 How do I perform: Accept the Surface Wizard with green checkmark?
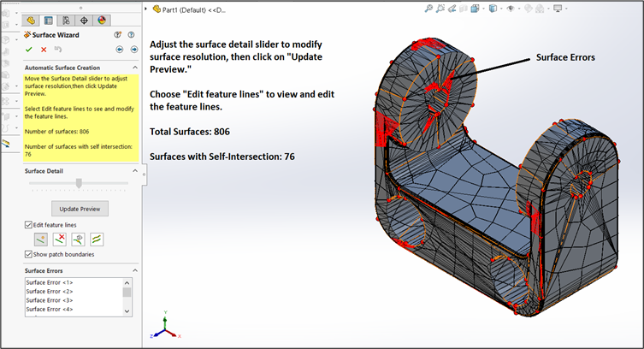pyautogui.click(x=30, y=50)
